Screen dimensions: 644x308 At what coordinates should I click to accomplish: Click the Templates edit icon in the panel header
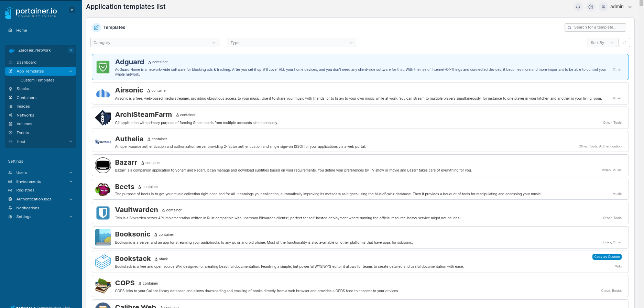(96, 27)
